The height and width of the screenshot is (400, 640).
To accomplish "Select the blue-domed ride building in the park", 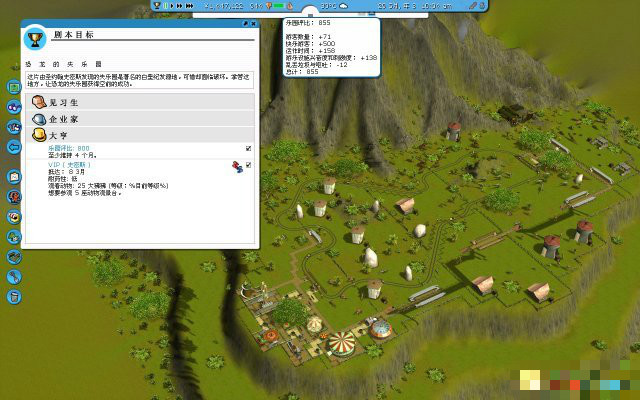I will click(x=381, y=329).
